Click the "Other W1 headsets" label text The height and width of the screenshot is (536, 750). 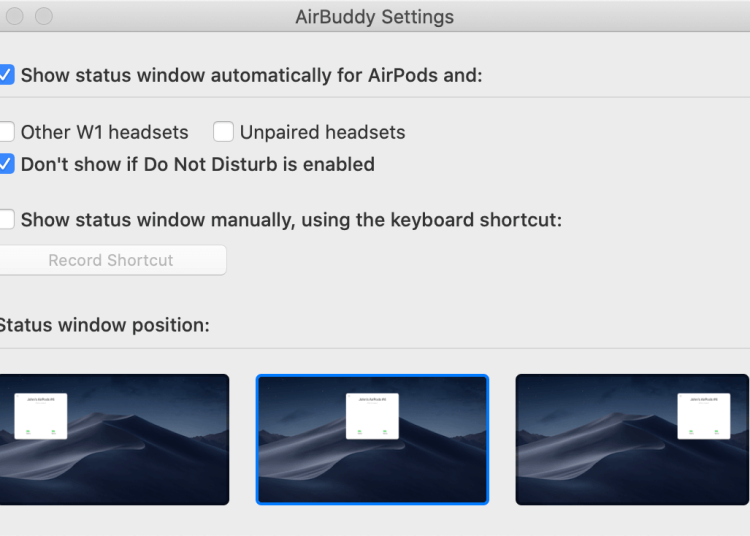coord(104,132)
